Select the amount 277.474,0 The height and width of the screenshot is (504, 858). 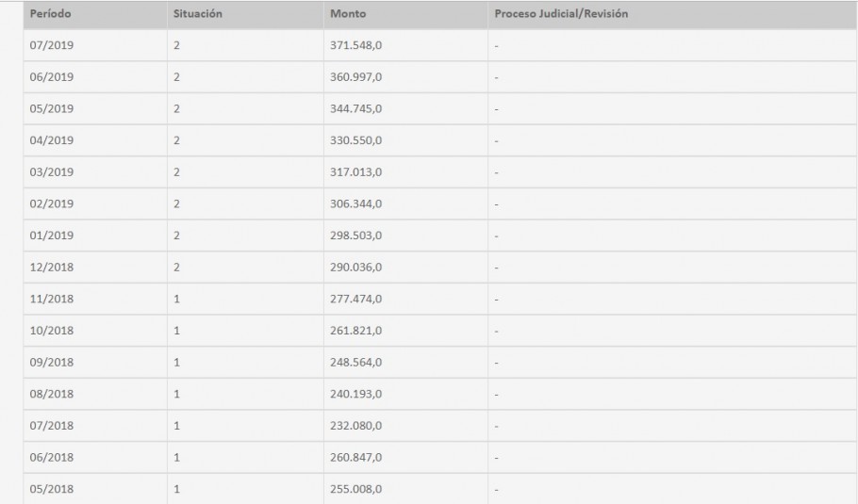356,299
